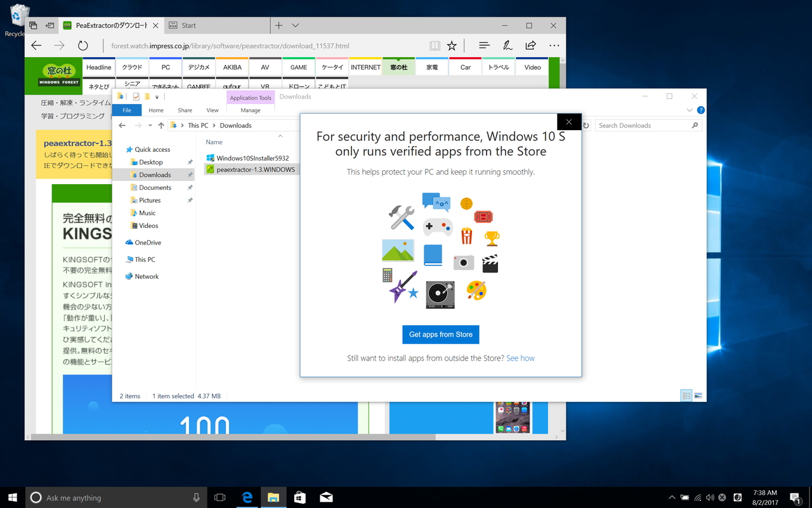Open Explorer Help question mark icon

click(700, 110)
